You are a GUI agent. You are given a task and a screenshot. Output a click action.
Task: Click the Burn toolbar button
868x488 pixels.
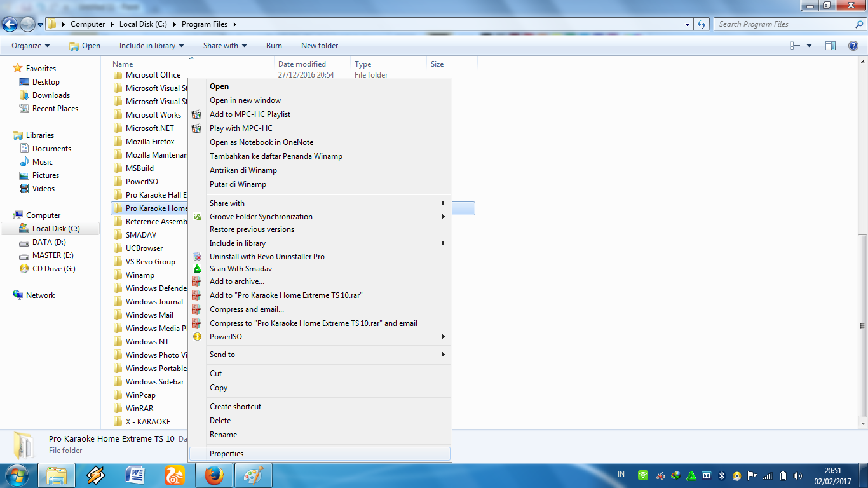click(274, 46)
